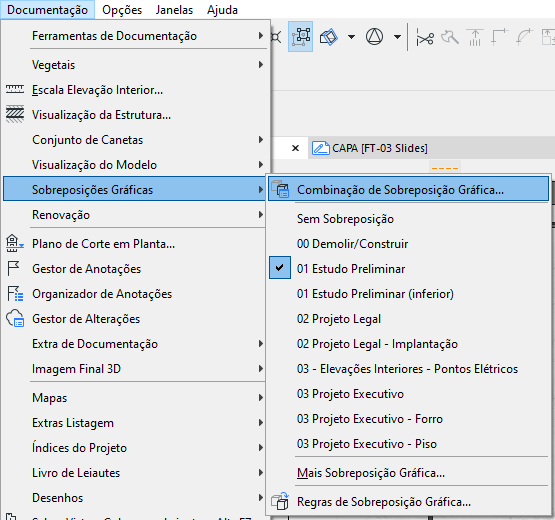Image resolution: width=555 pixels, height=520 pixels.
Task: Open dropdown arrow beside 3D plane icon
Action: pos(351,37)
